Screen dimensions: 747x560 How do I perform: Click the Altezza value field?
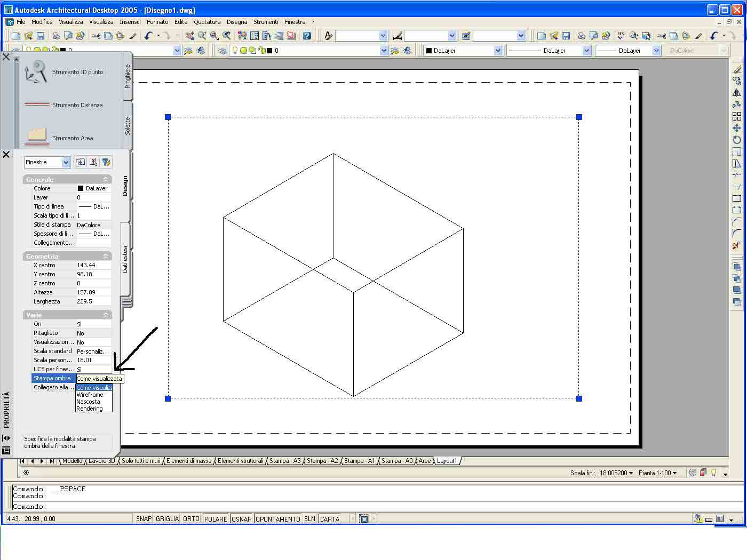coord(93,292)
